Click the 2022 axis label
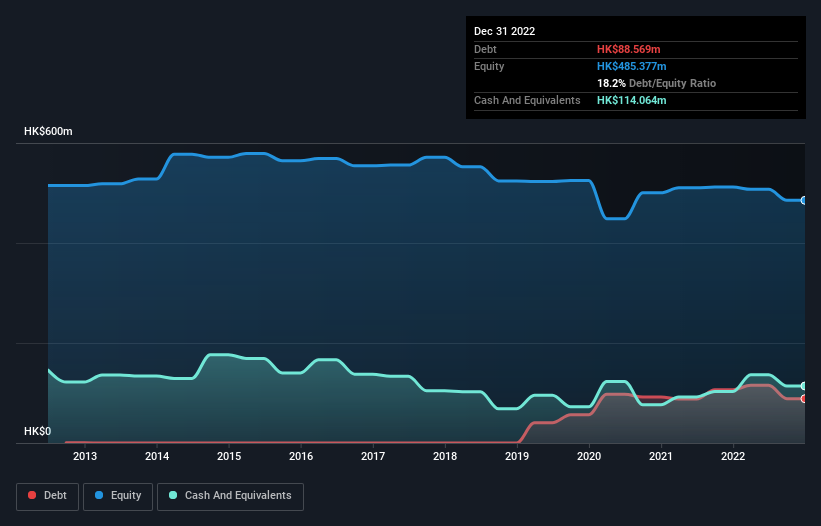821x526 pixels. (x=733, y=456)
